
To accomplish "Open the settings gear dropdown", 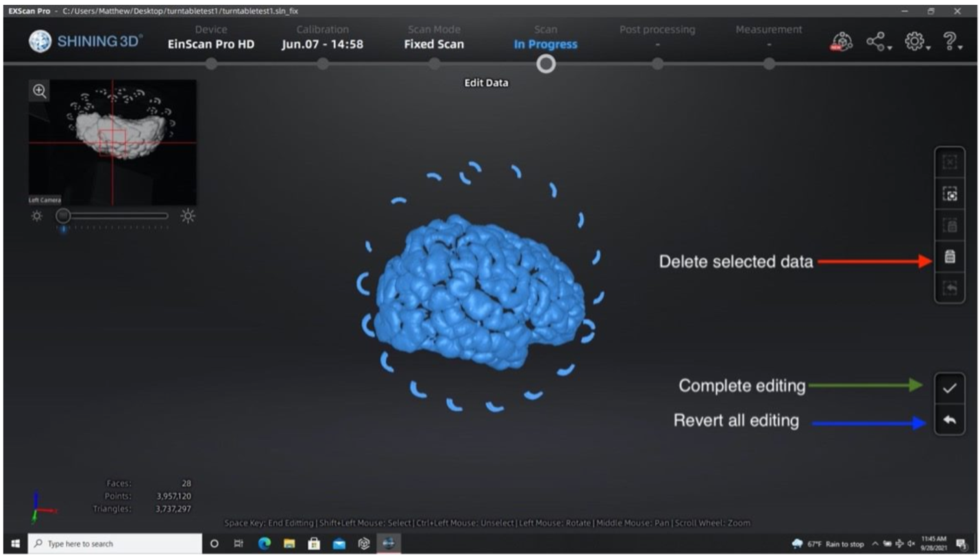I will pos(916,42).
